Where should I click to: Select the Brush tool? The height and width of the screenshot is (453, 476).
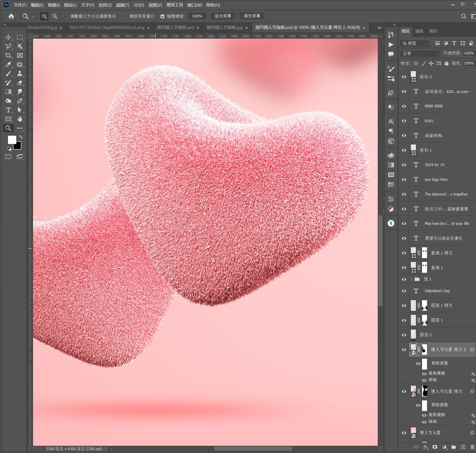coord(8,74)
